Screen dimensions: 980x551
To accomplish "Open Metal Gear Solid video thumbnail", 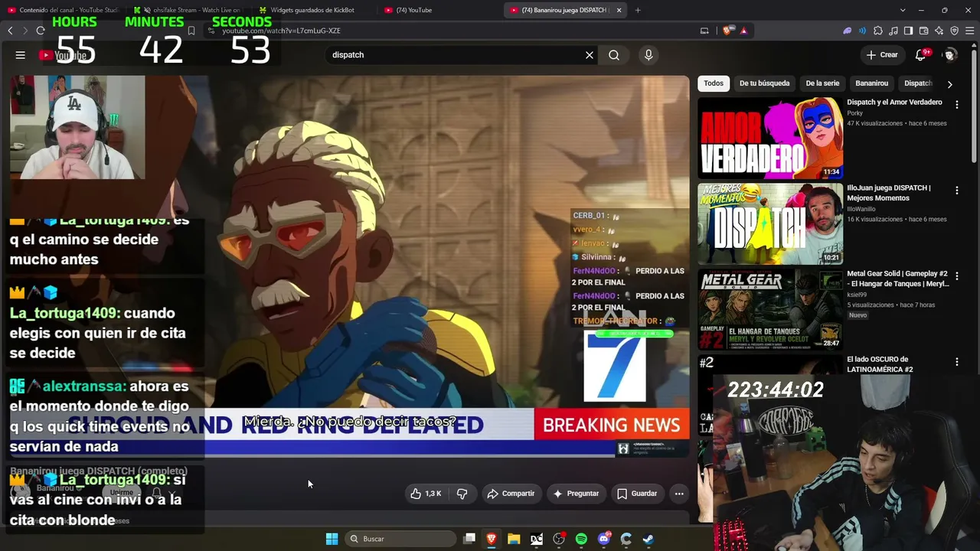I will (x=770, y=309).
